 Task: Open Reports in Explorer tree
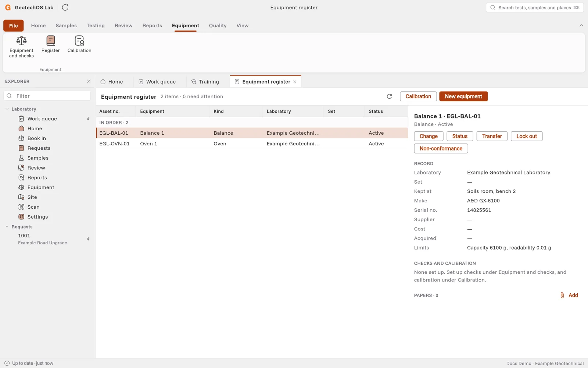[47, 177]
